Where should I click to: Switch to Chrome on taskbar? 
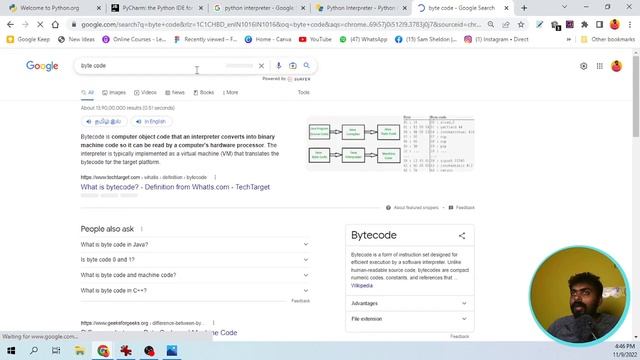(103, 351)
